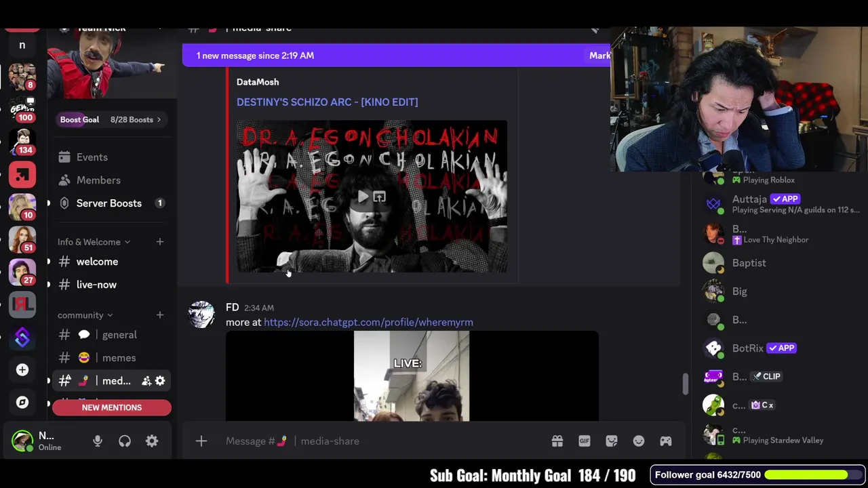
Task: Click the LIVE video attachment thumbnail
Action: (x=412, y=376)
